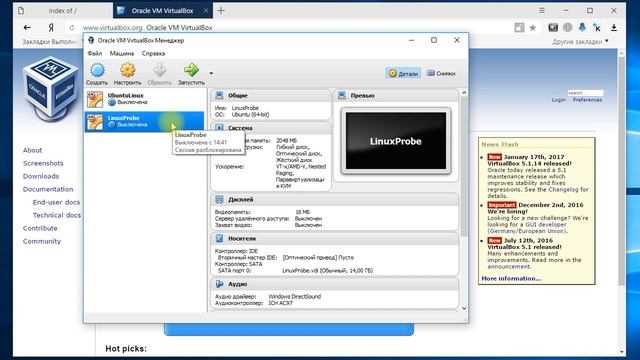Screen dimensions: 640x360
Task: Click the protect/page icon left of star
Action: coord(519,28)
